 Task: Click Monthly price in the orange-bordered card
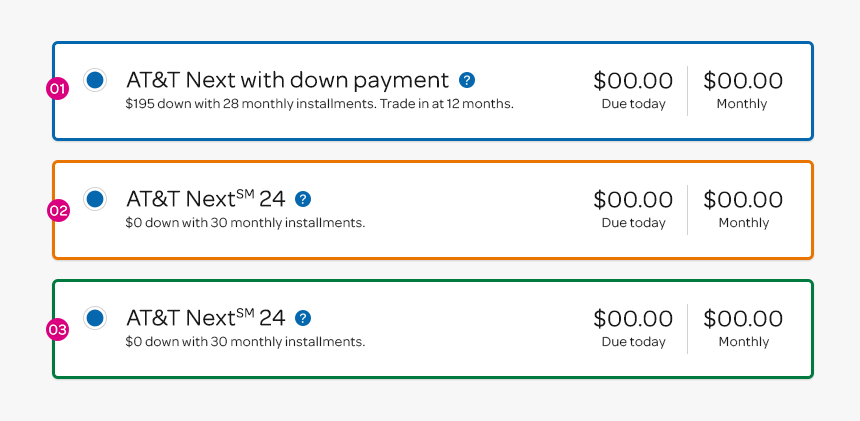(743, 200)
